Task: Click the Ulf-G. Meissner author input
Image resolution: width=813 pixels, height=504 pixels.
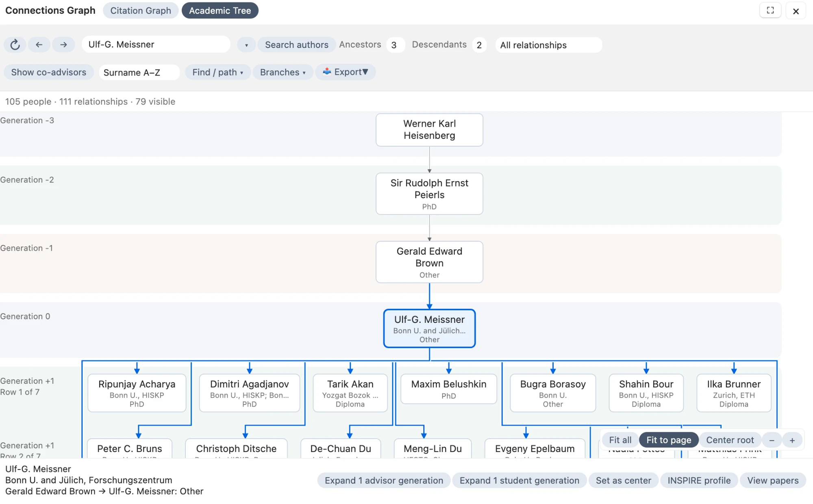Action: point(156,44)
